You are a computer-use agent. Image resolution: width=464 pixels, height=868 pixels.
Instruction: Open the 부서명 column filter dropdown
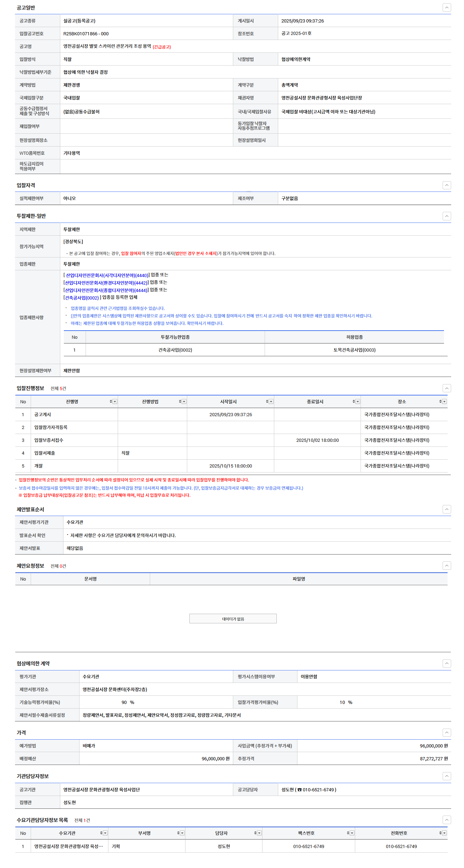point(182,833)
